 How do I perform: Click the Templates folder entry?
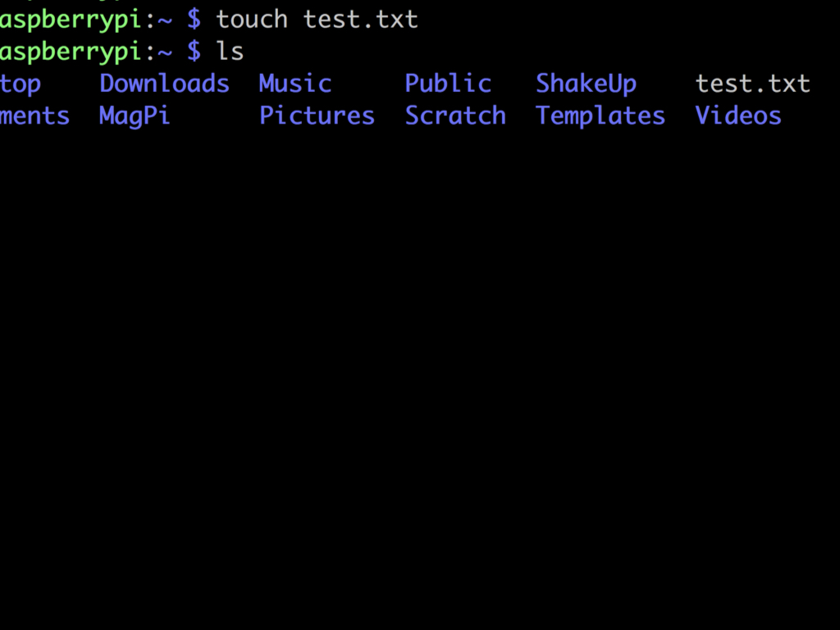600,116
